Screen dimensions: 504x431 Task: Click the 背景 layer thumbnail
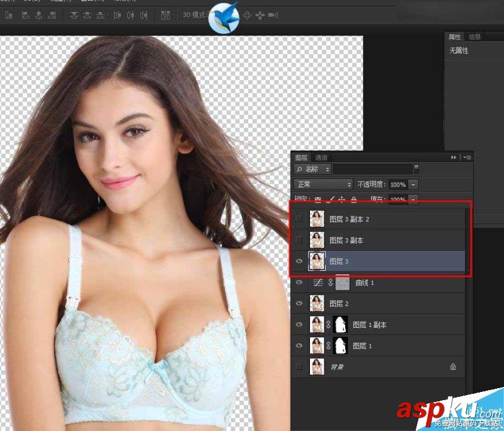pos(317,367)
